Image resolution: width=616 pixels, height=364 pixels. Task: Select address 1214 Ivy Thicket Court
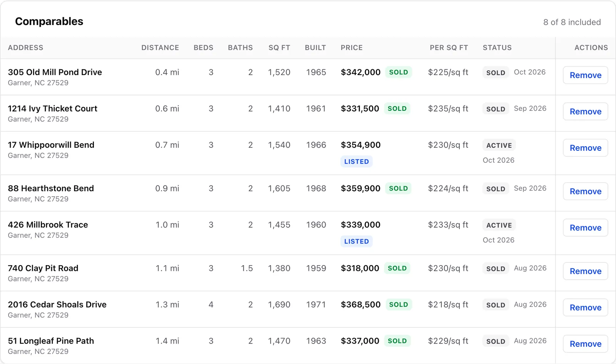53,109
